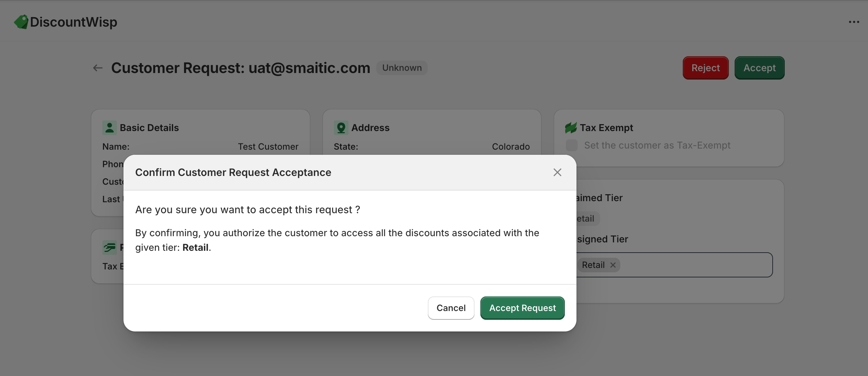This screenshot has height=376, width=868.
Task: Click the claimed tier Retail badge
Action: pos(587,219)
